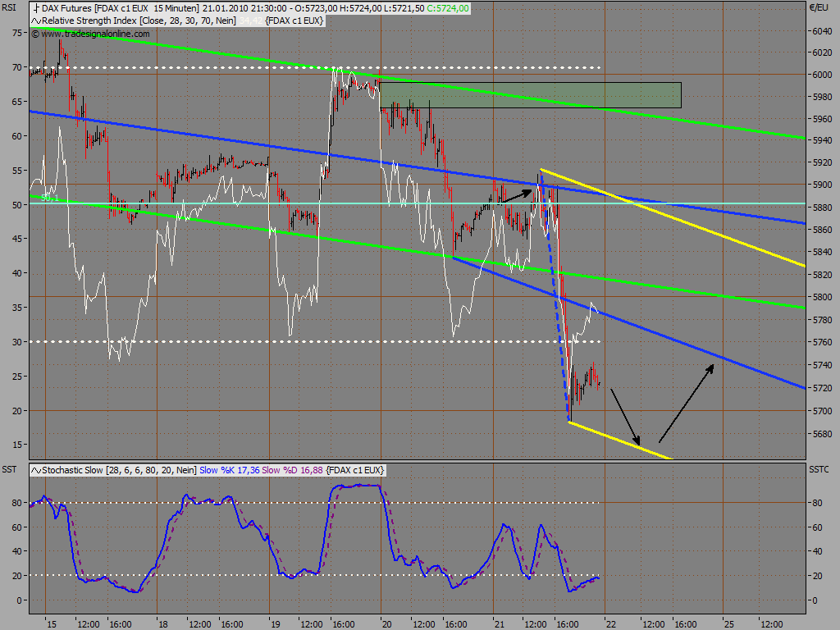Click the copyright symbol in the watermark
Viewport: 840px width, 630px height.
click(35, 34)
